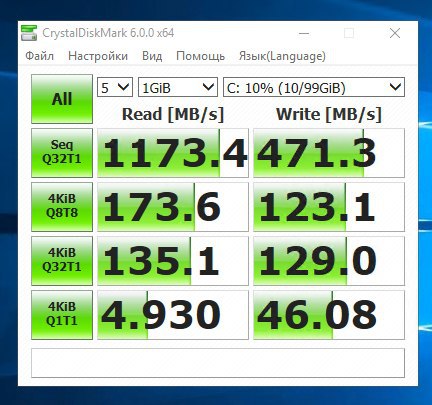Open the Вид menu
Viewport: 432px width, 405px height.
coord(152,56)
